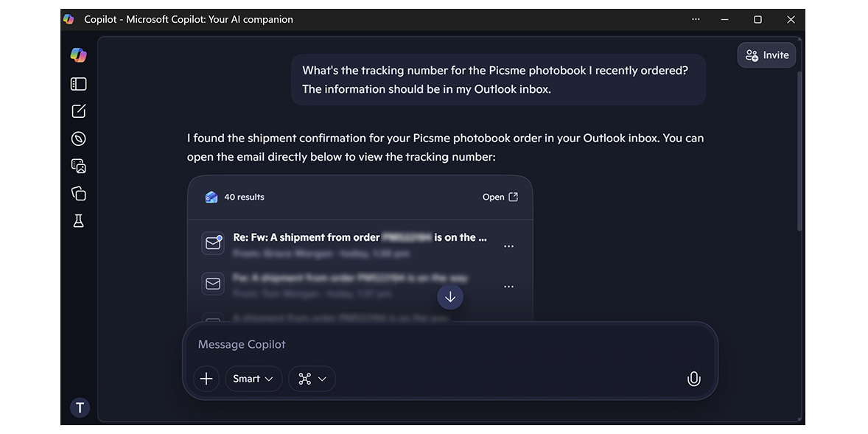Click the Invite button
868x434 pixels.
pos(766,55)
